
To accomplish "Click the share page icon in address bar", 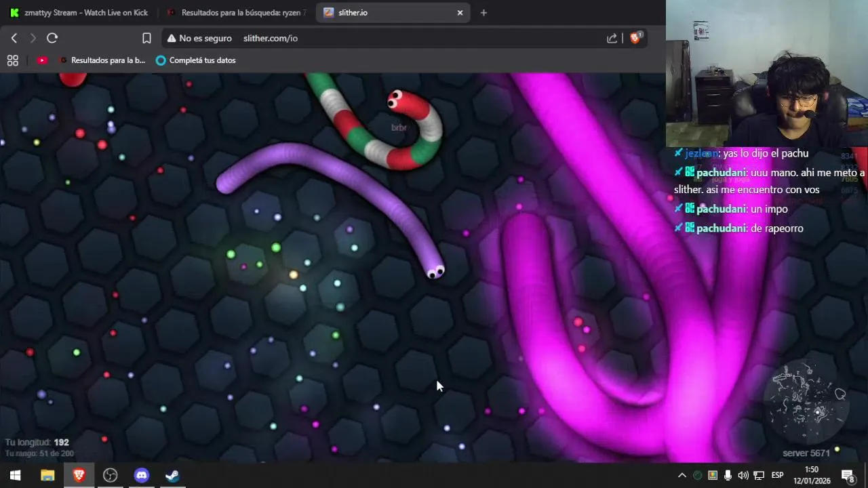I will (x=612, y=39).
